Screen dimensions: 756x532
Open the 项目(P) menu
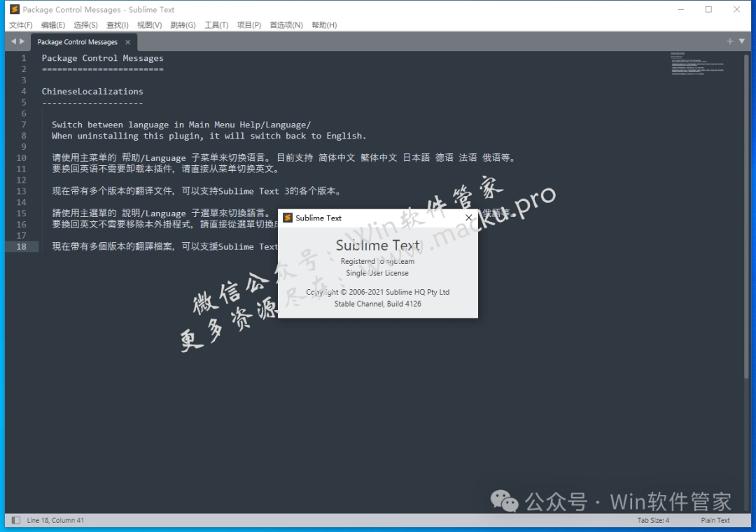[248, 25]
